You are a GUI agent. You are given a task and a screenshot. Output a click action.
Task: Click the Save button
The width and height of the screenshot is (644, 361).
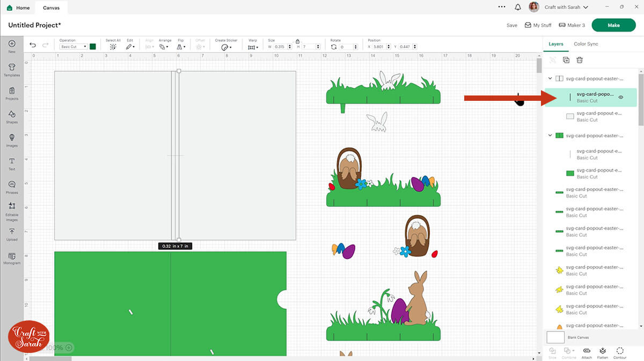[512, 25]
